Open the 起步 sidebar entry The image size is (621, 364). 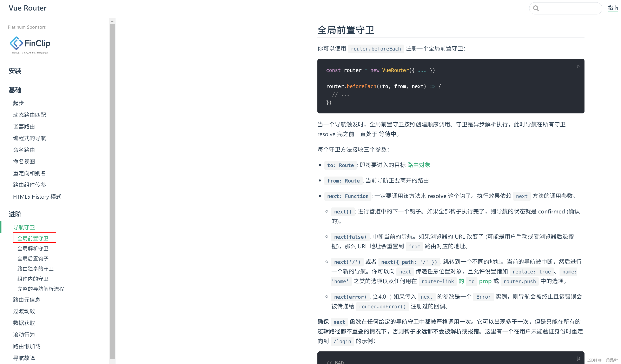coord(18,103)
